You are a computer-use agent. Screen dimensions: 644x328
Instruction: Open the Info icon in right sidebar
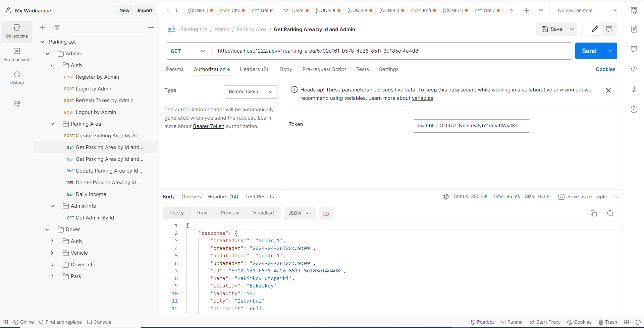click(x=634, y=110)
